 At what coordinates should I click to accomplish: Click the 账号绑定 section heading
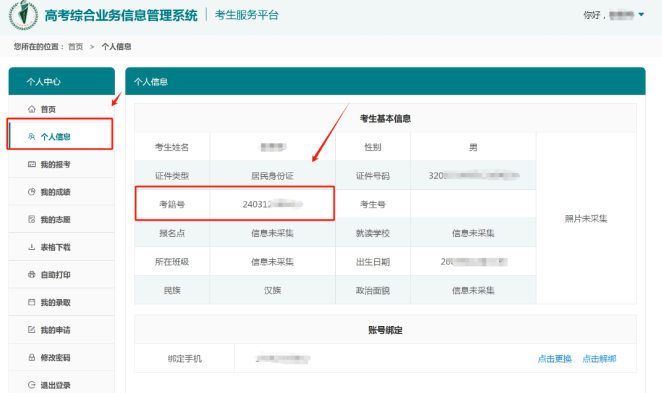385,330
